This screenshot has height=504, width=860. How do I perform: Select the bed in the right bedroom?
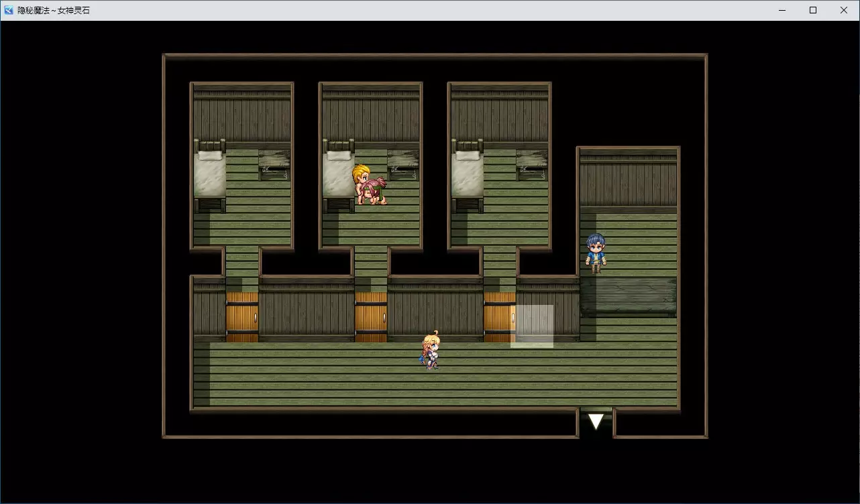point(467,176)
